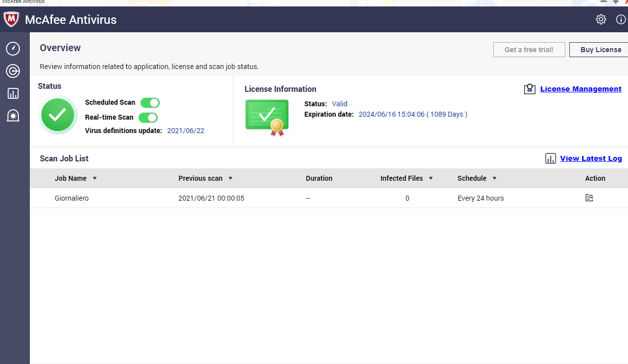Click the scan log icon for Giornaliero
This screenshot has height=364, width=628.
click(589, 198)
